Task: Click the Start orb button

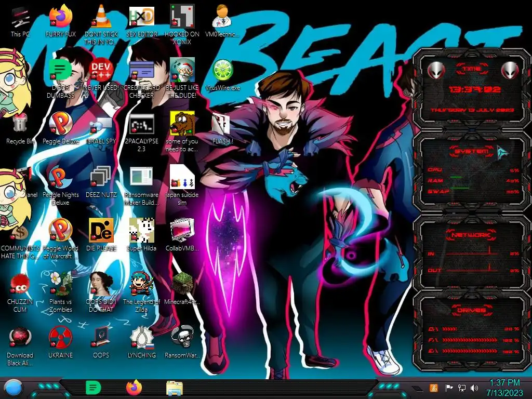Action: pyautogui.click(x=13, y=388)
